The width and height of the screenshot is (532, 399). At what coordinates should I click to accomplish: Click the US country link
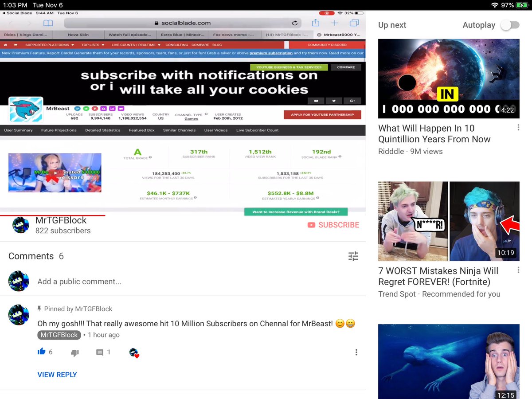pyautogui.click(x=161, y=118)
